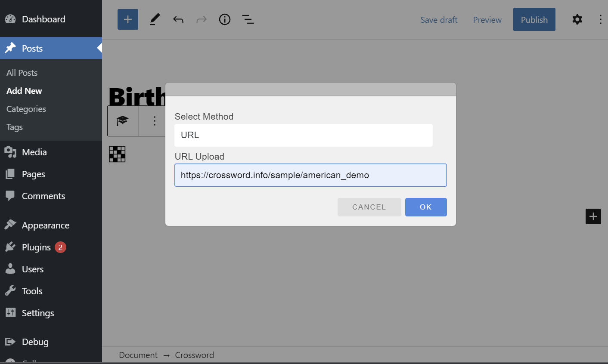Click the Posts pin icon
The width and height of the screenshot is (608, 364).
[x=10, y=48]
